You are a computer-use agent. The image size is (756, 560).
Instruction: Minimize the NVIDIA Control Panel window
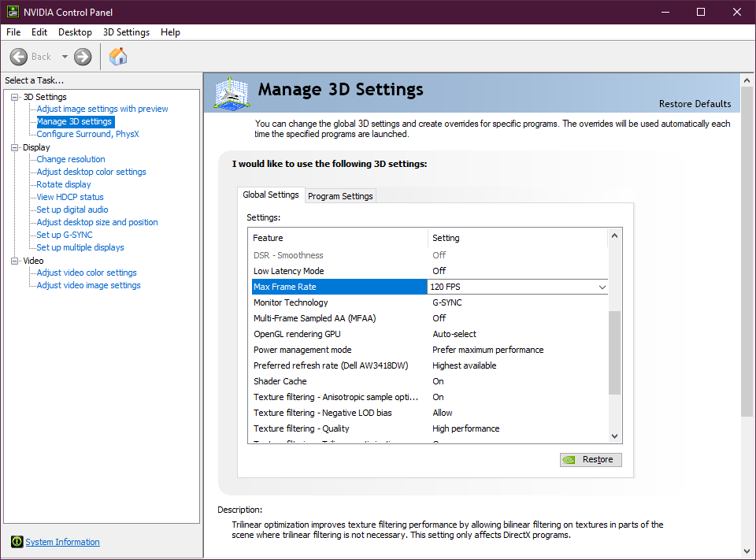click(665, 12)
